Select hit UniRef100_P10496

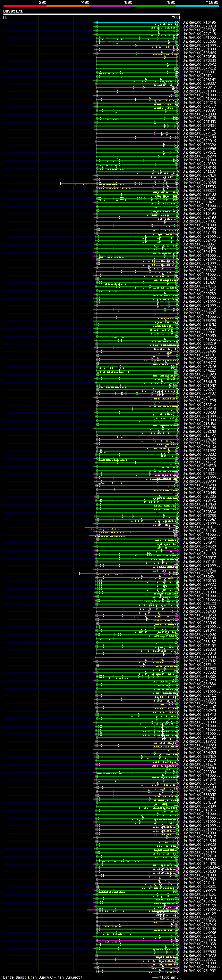coord(199,23)
